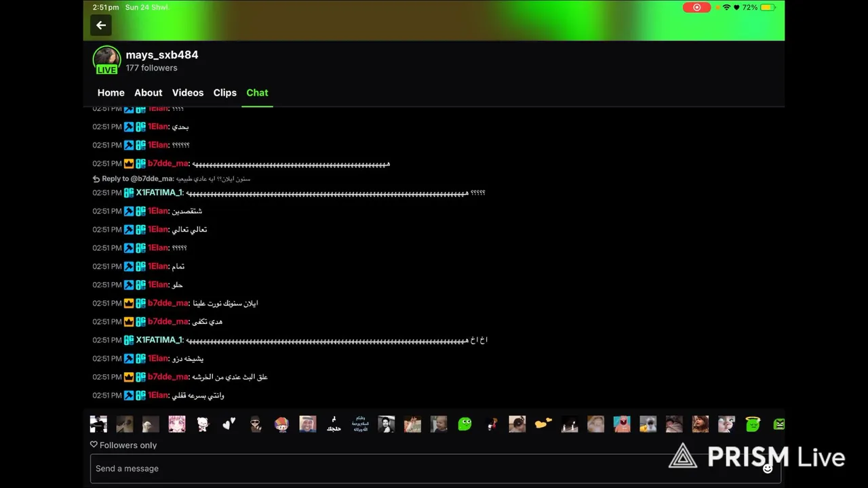This screenshot has height=488, width=868.
Task: Insert the grey cat with rubber duck emote
Action: tap(648, 424)
